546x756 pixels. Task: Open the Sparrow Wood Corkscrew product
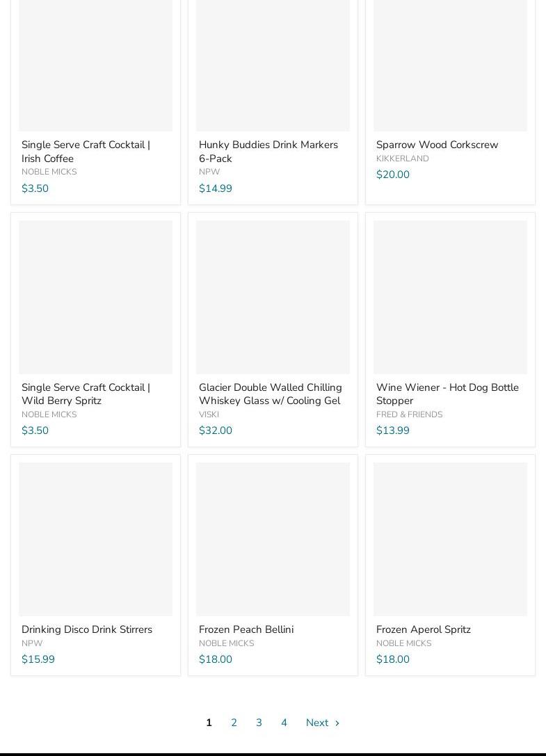tap(437, 145)
